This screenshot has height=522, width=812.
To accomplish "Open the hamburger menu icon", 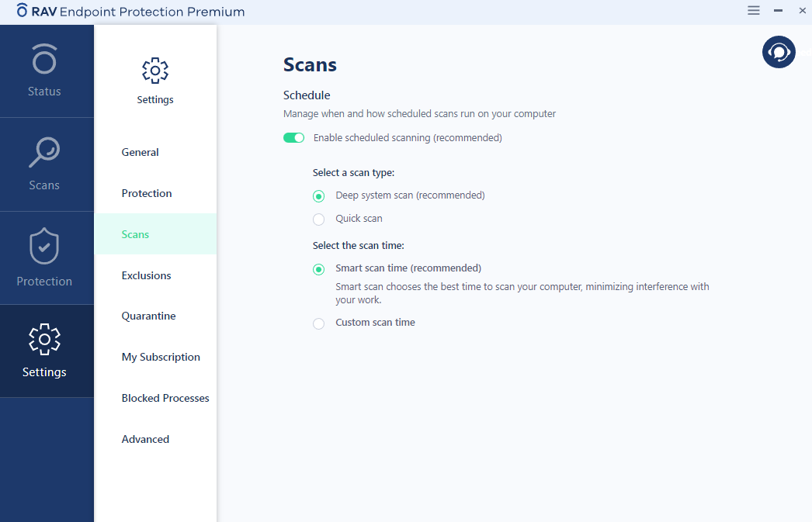I will 754,11.
